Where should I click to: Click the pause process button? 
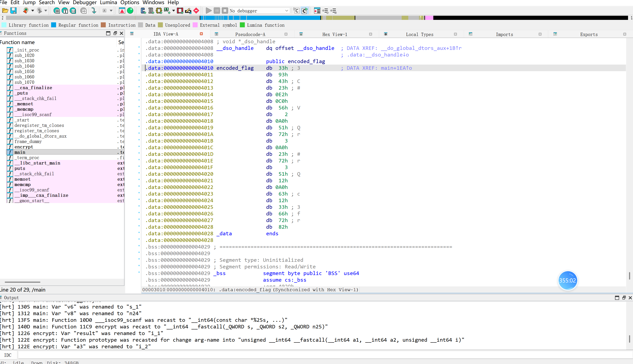[217, 11]
